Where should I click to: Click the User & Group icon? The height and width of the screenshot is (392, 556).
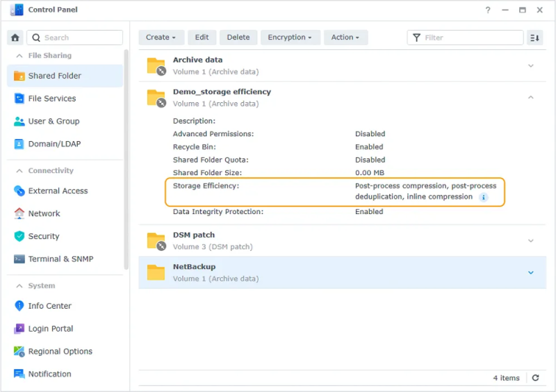coord(19,122)
